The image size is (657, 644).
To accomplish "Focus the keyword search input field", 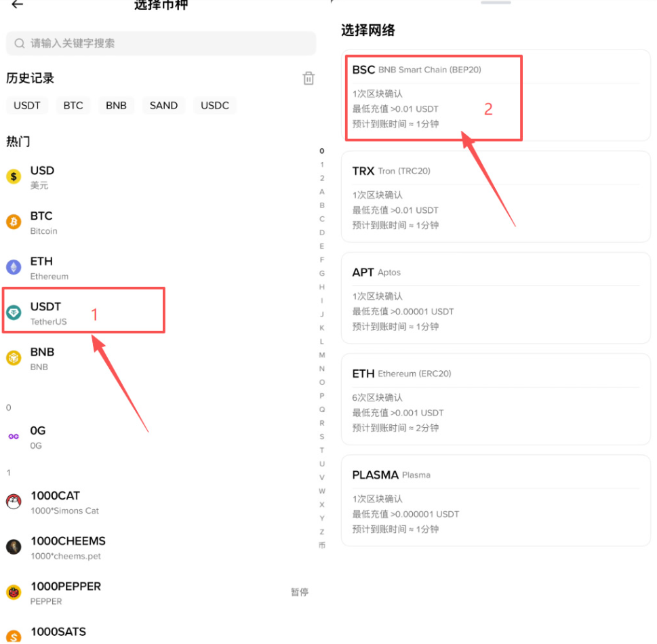I will point(161,43).
